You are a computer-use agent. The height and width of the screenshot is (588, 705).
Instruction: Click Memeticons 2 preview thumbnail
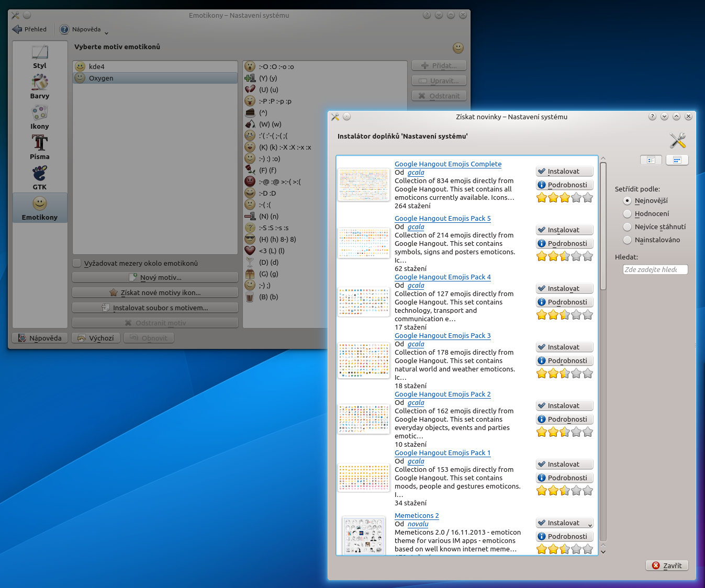coord(364,535)
